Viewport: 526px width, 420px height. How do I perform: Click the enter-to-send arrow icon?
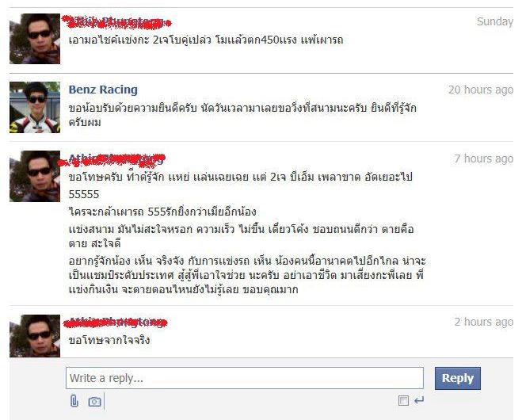tap(419, 400)
